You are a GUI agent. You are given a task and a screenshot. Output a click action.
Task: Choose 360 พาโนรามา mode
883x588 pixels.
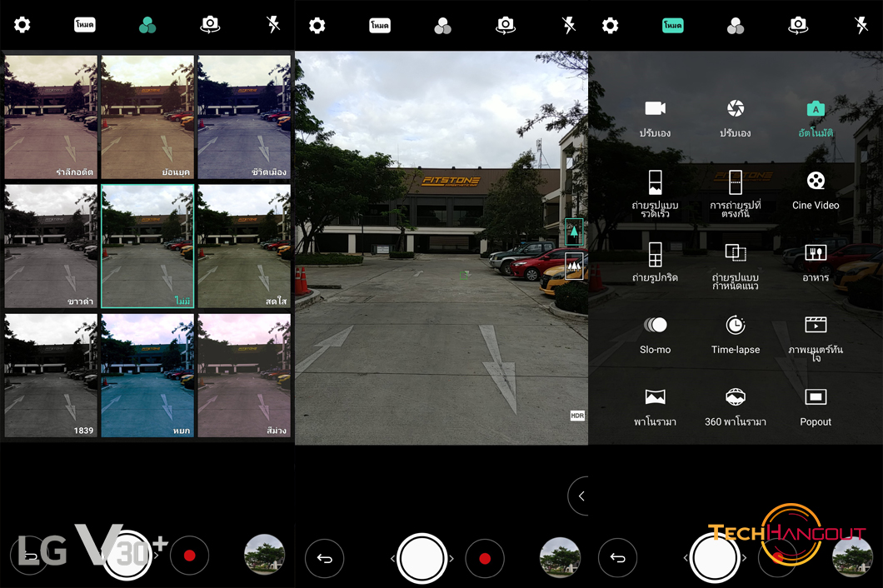(736, 408)
